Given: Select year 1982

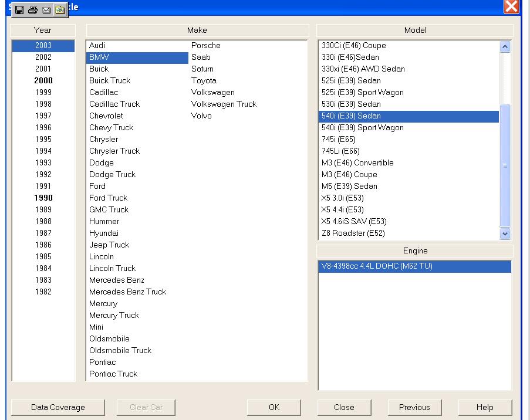Looking at the screenshot, I should pos(43,292).
